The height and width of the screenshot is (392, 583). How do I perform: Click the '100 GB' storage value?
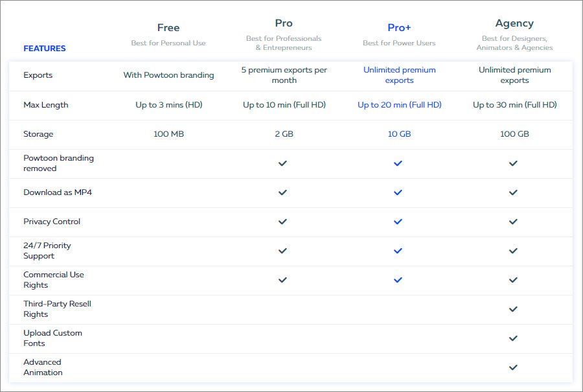[514, 134]
